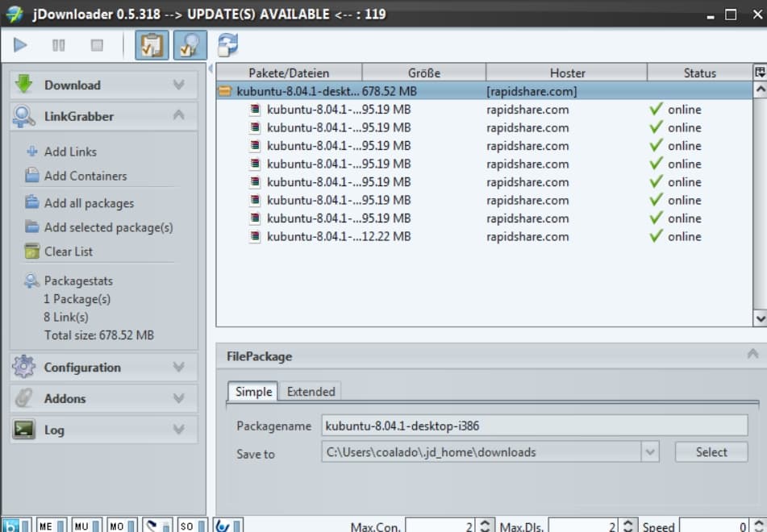The width and height of the screenshot is (767, 532).
Task: Toggle the link check lightbulb button
Action: (190, 45)
